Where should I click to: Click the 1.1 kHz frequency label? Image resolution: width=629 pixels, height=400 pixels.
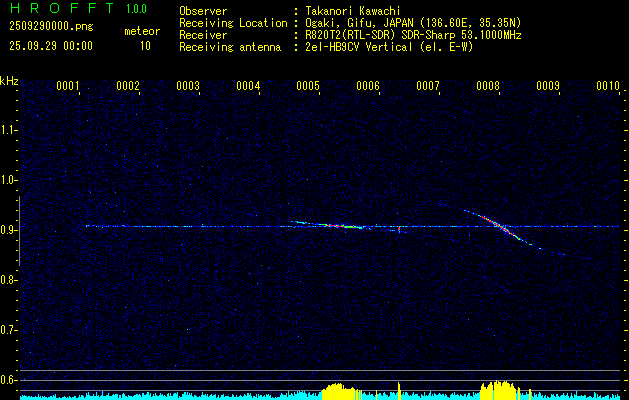point(8,130)
